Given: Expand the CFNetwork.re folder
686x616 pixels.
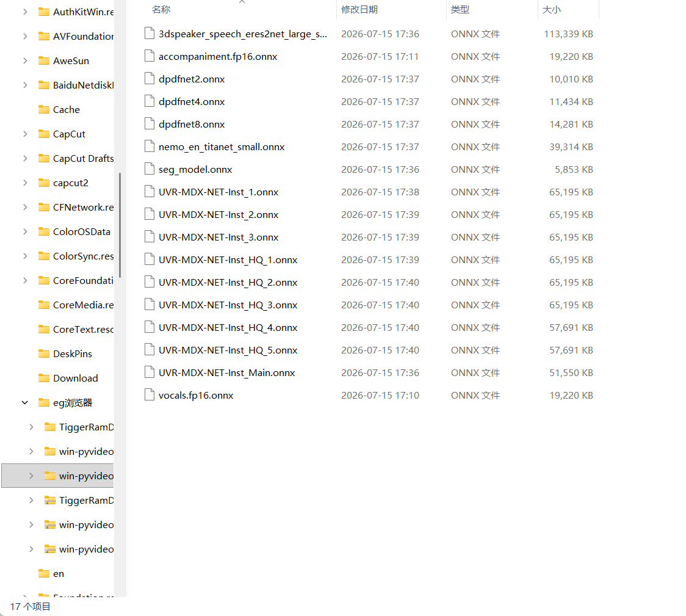Looking at the screenshot, I should 25,207.
